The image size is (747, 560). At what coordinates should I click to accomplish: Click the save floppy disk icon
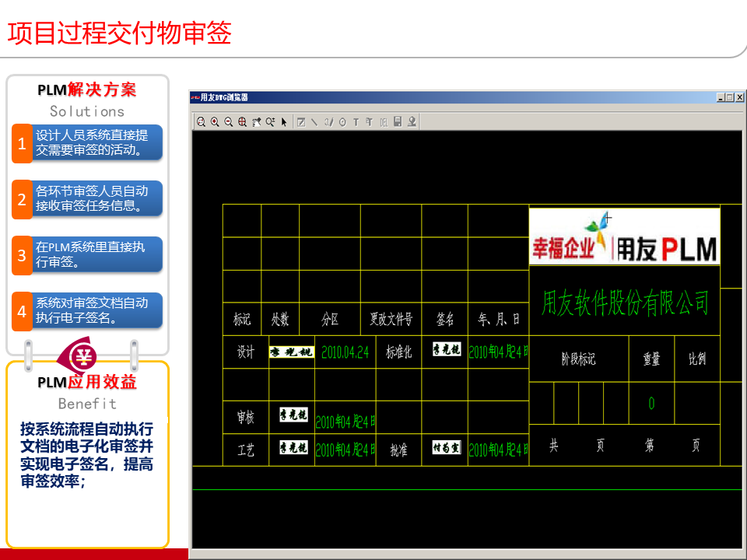(x=398, y=122)
